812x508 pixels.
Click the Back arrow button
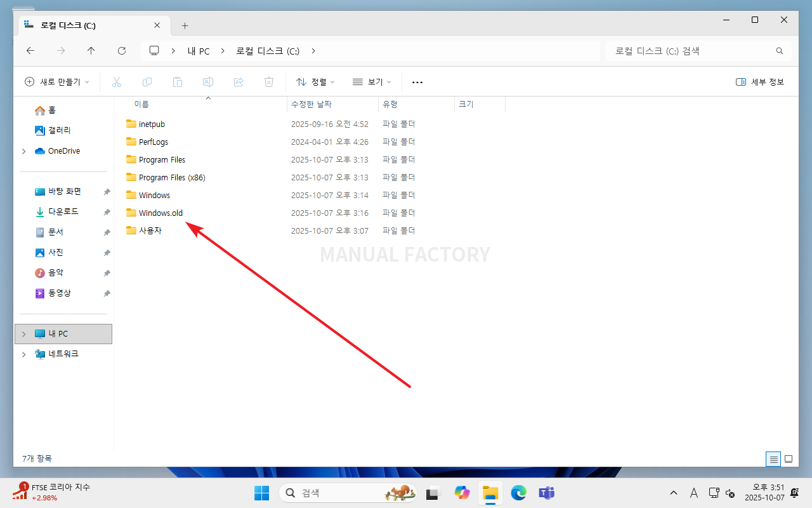pos(30,51)
